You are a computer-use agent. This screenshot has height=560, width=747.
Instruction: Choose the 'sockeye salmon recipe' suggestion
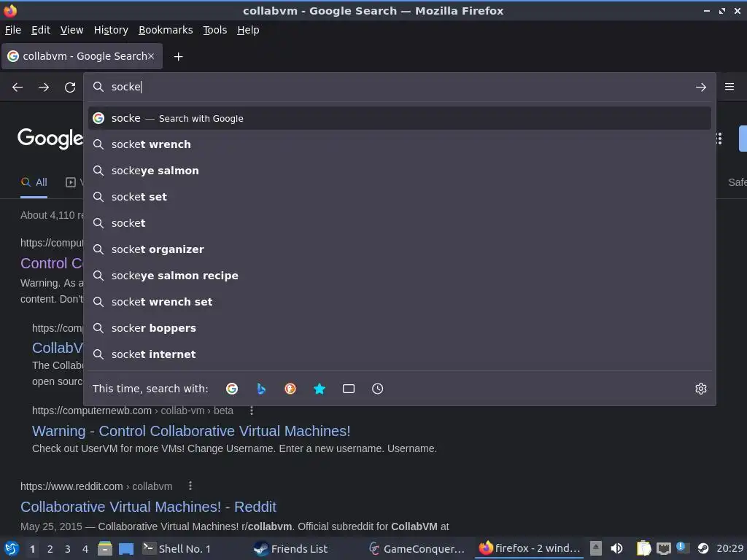pos(399,275)
